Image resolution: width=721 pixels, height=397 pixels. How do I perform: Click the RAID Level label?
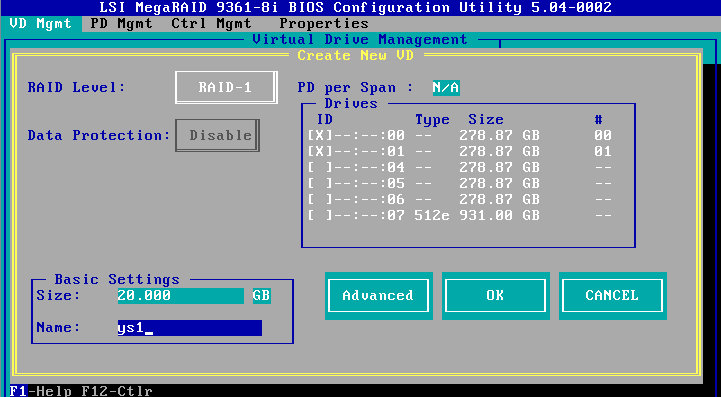[76, 87]
